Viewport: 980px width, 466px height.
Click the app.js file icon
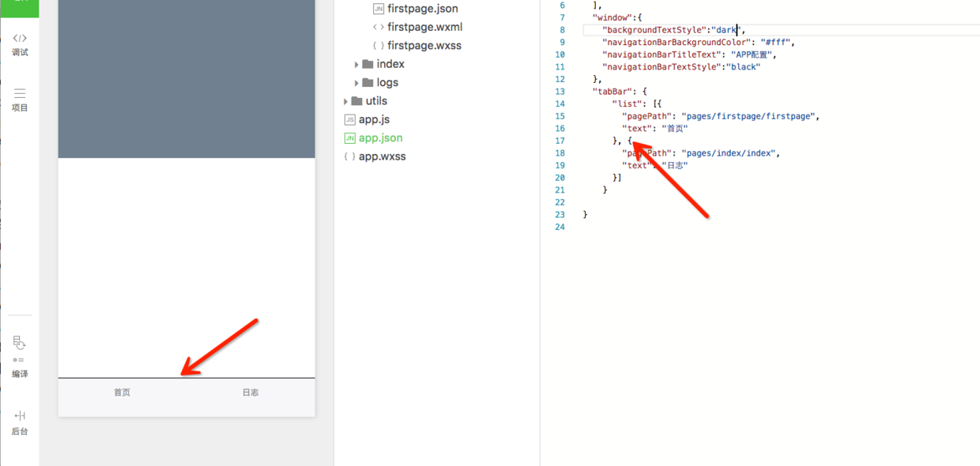[x=350, y=120]
